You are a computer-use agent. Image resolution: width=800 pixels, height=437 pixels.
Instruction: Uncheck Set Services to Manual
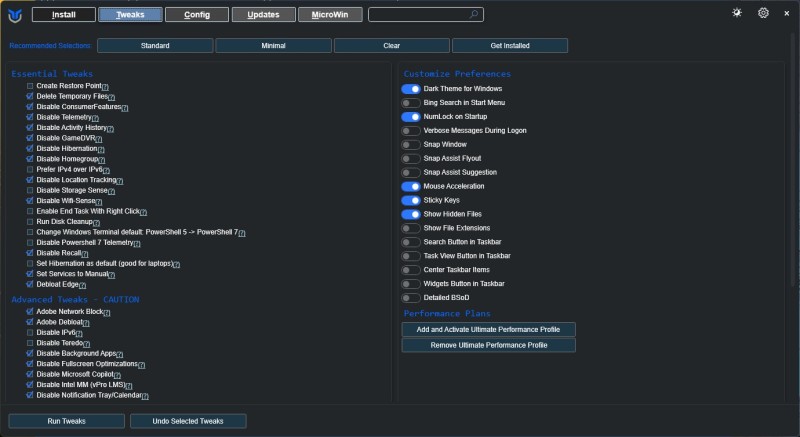(x=30, y=274)
